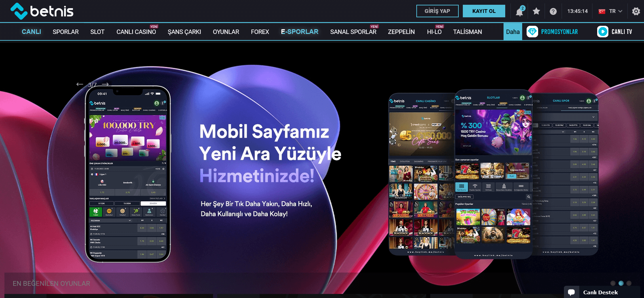Open the settings gear icon

click(636, 11)
